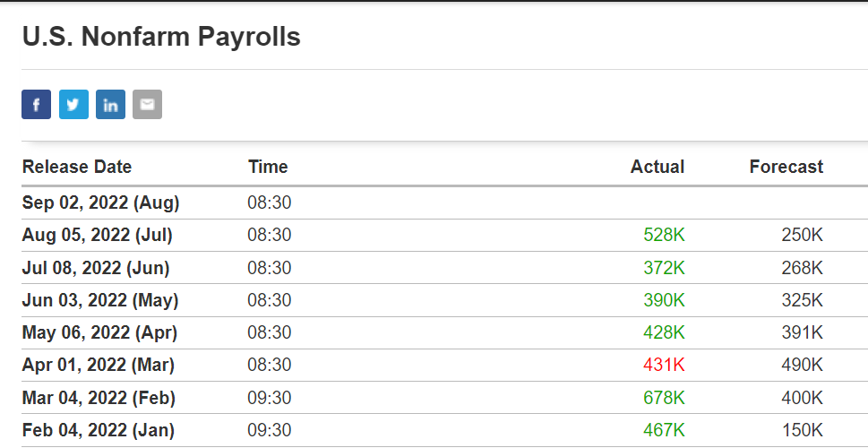868x448 pixels.
Task: Share page via email envelope icon
Action: [x=147, y=104]
